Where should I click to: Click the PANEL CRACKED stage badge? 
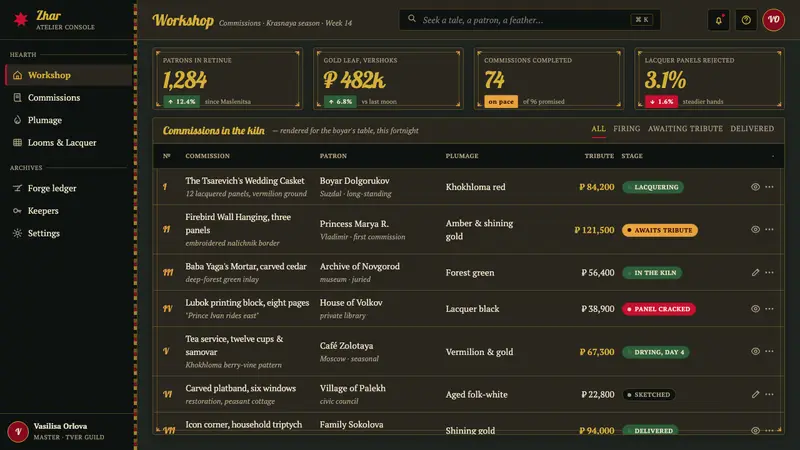point(659,309)
